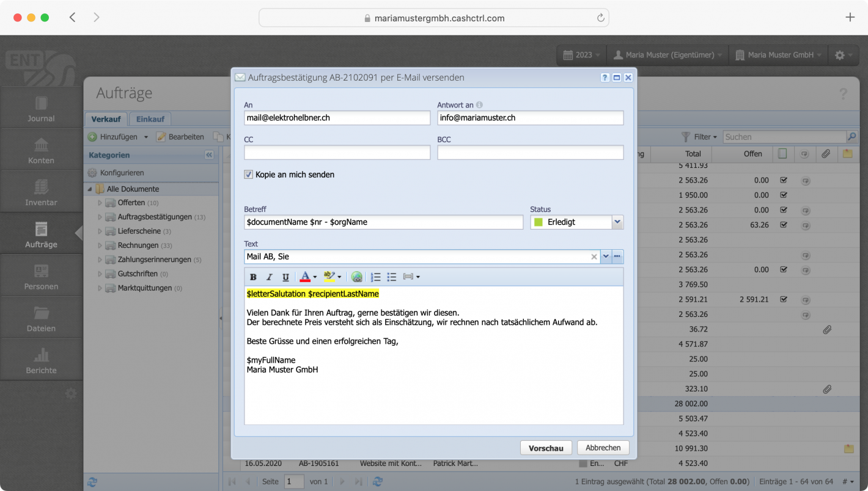This screenshot has width=868, height=491.
Task: Apply bold formatting in the email editor
Action: (x=252, y=277)
